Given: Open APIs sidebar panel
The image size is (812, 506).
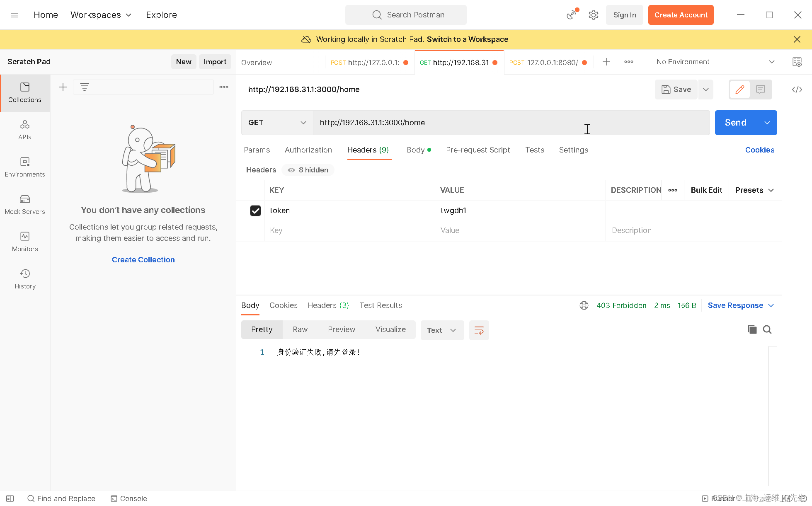Looking at the screenshot, I should point(25,130).
